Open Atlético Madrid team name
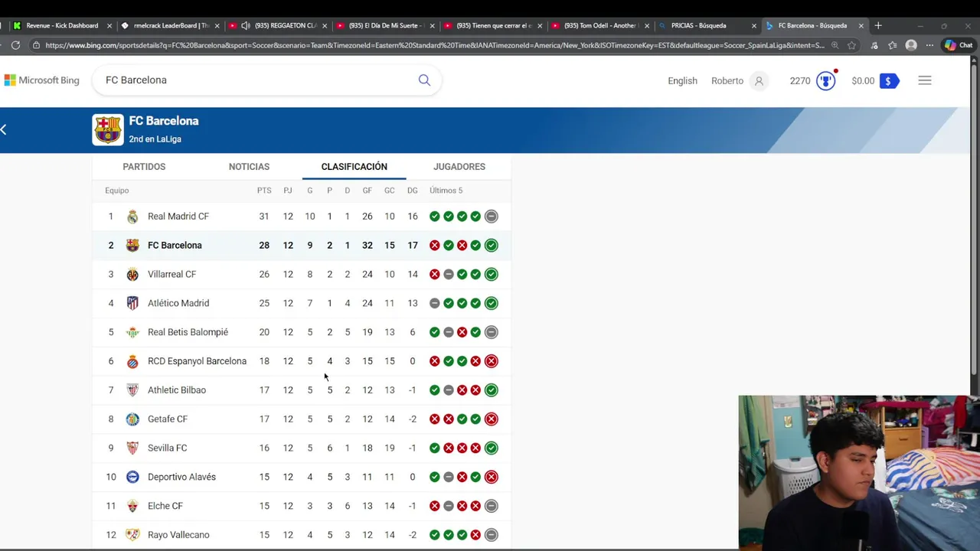The height and width of the screenshot is (551, 980). 178,303
